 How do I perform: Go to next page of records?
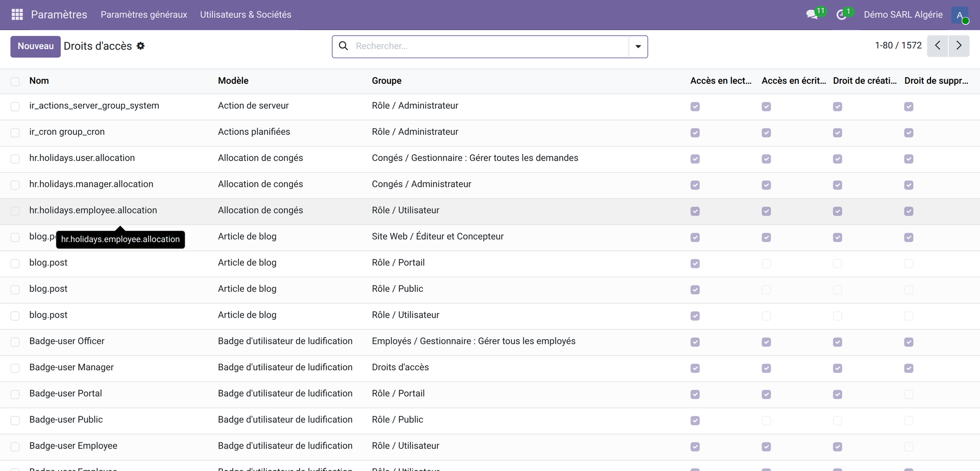pyautogui.click(x=959, y=46)
